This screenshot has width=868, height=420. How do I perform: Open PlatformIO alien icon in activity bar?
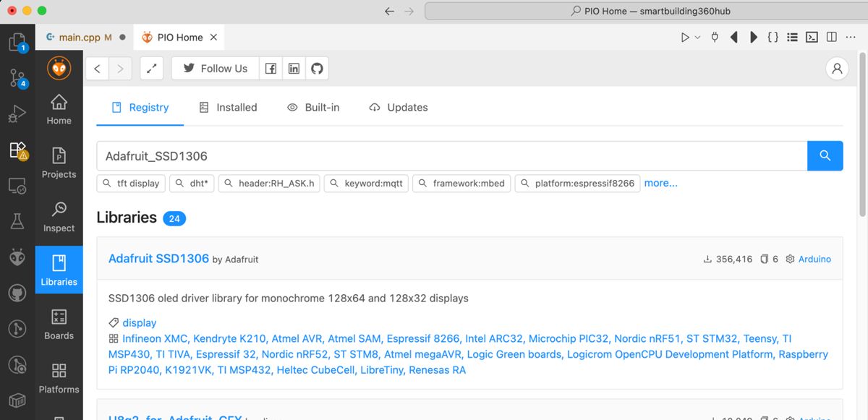coord(17,257)
